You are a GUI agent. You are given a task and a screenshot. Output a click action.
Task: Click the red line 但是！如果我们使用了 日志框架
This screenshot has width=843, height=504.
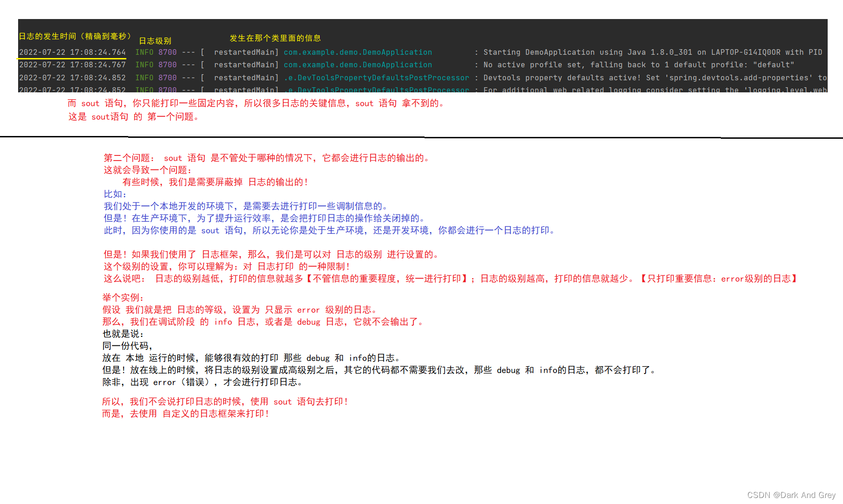(x=271, y=255)
